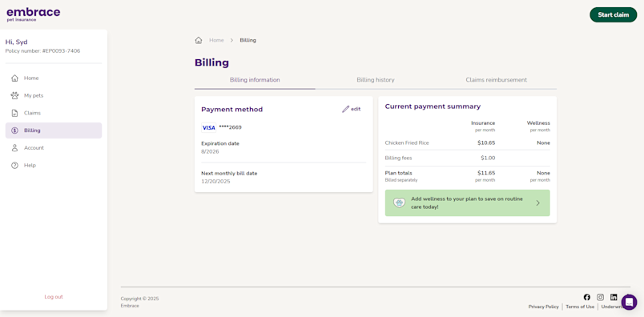Click the Embrace pet insurance logo
Image resolution: width=644 pixels, height=317 pixels.
[x=34, y=14]
